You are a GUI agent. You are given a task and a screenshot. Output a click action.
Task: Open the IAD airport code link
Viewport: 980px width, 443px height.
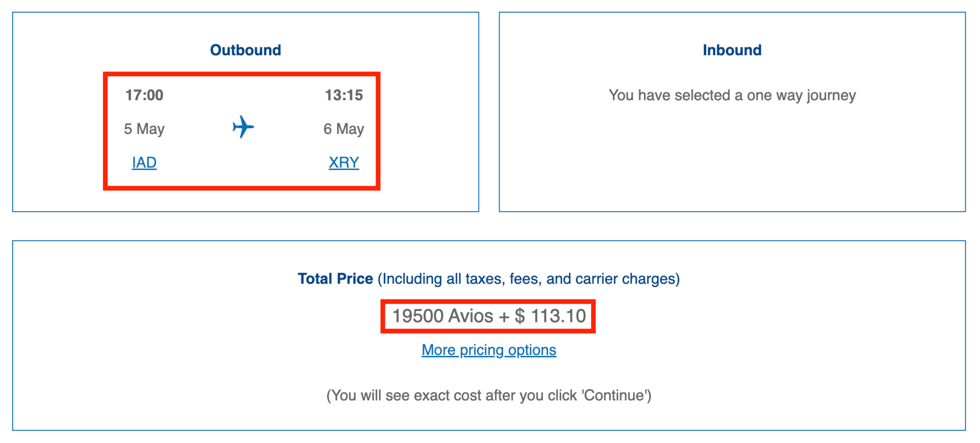click(x=143, y=162)
